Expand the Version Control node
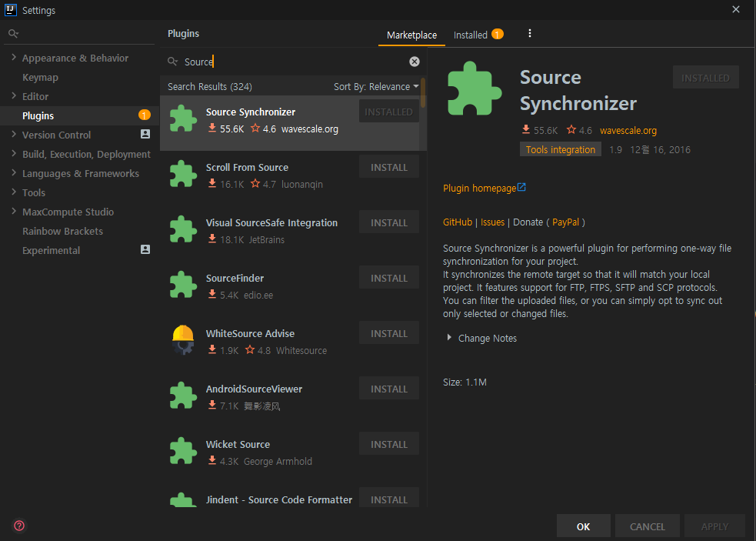This screenshot has height=541, width=756. click(14, 135)
